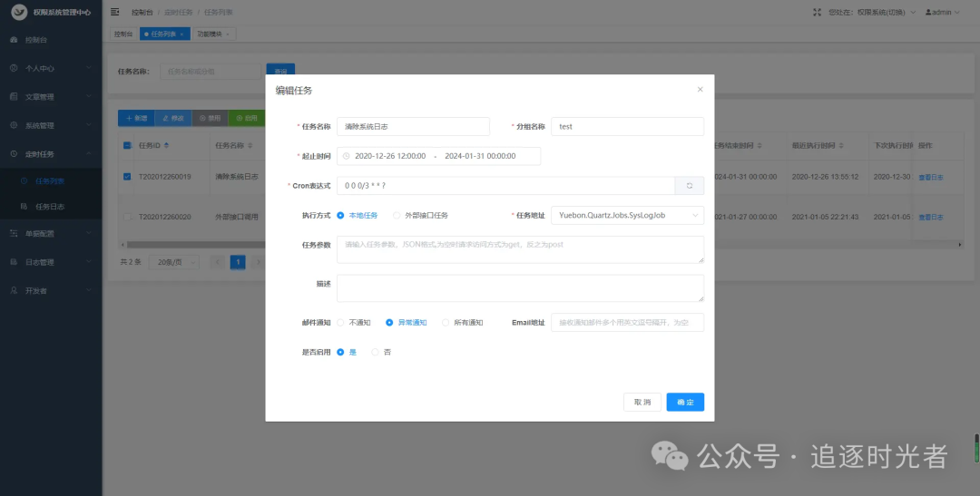980x496 pixels.
Task: Switch to the 功能模块 tab
Action: (x=213, y=34)
